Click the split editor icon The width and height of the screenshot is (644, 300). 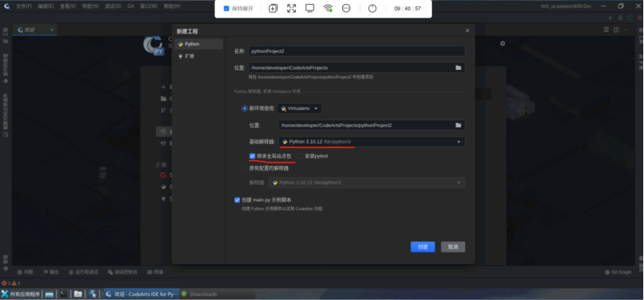tap(616, 29)
